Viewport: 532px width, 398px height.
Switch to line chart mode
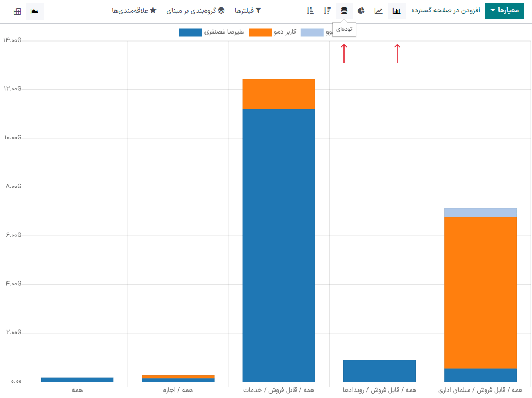click(379, 11)
